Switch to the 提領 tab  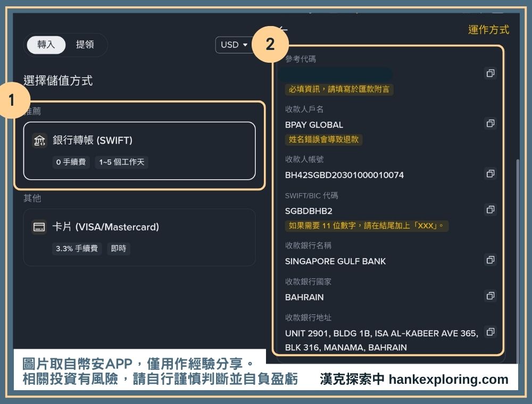(85, 45)
